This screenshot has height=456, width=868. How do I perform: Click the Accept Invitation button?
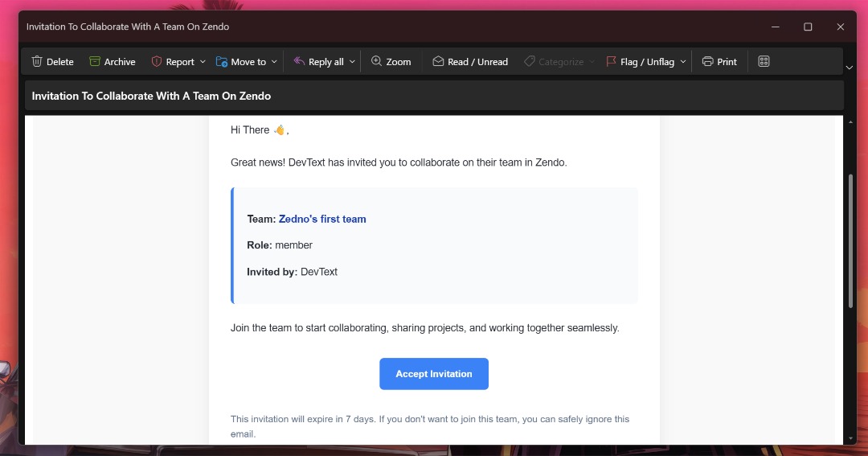pos(434,374)
